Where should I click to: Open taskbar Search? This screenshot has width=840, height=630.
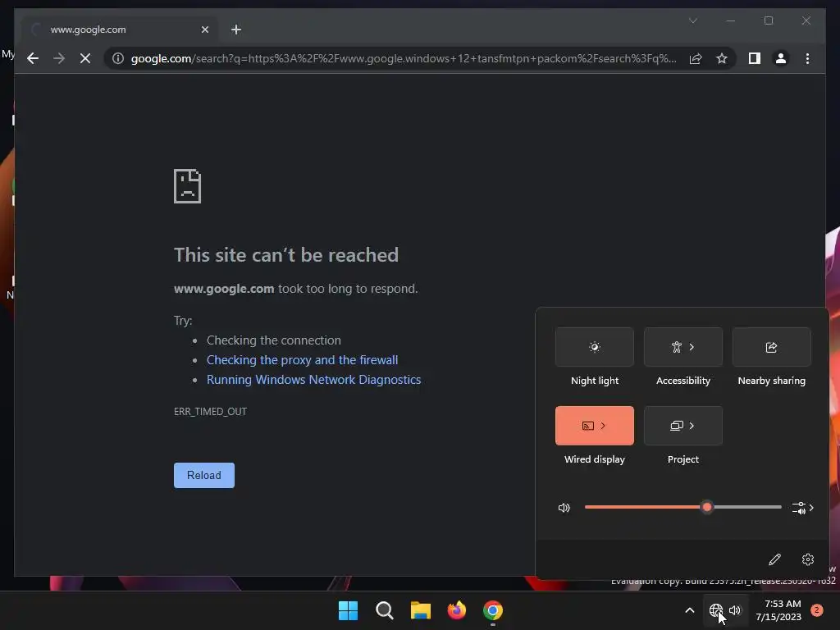click(x=384, y=610)
